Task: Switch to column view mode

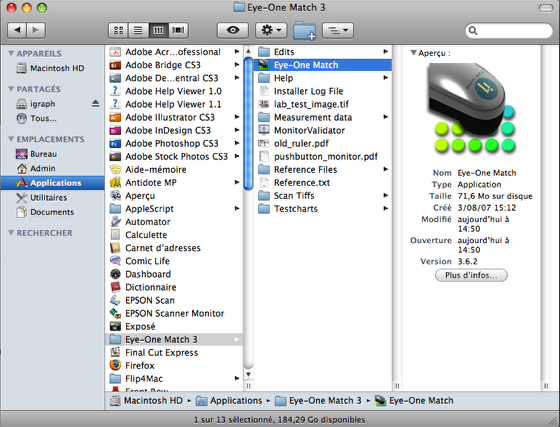Action: 158,30
